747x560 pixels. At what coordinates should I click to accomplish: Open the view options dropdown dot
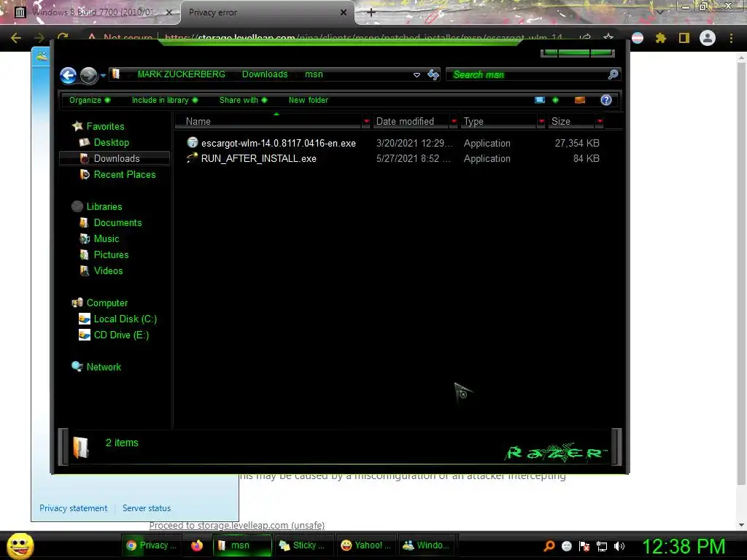coord(555,100)
